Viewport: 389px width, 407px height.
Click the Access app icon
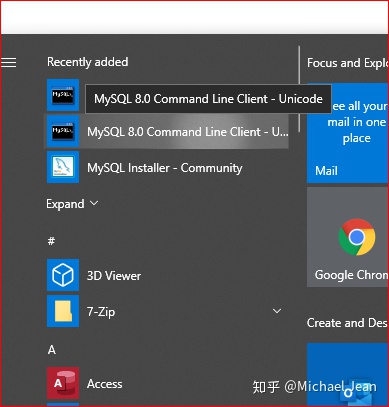pos(63,383)
